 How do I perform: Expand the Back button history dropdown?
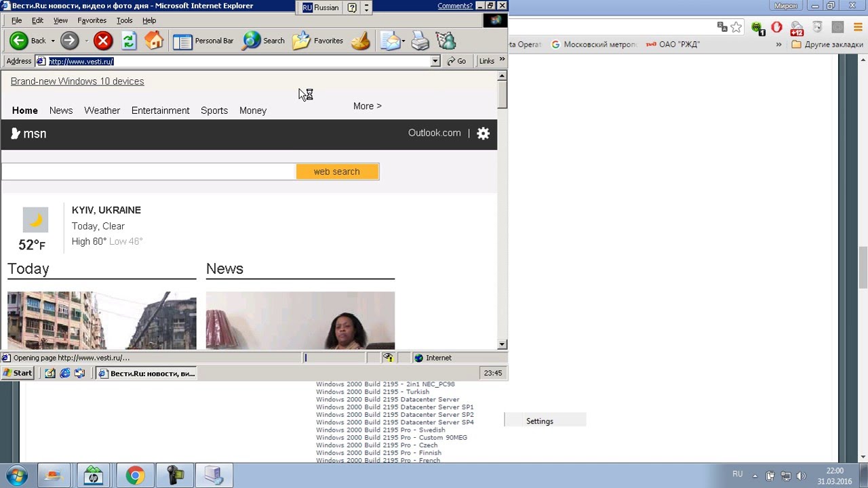coord(53,41)
